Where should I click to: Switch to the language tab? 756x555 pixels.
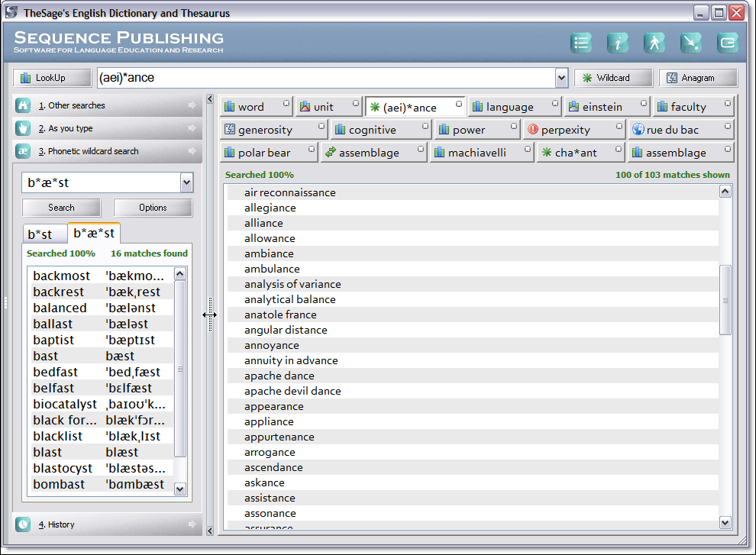pyautogui.click(x=515, y=107)
